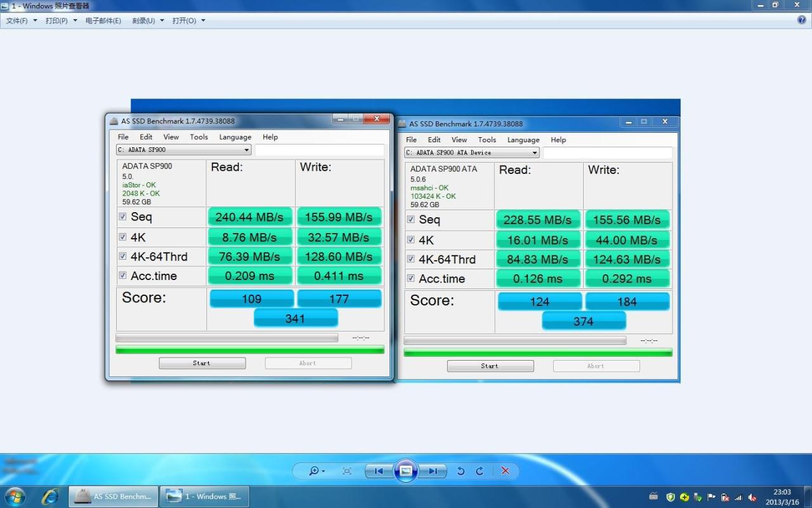Screen dimensions: 812x508
Task: Click the battery status tray icon
Action: pos(724,497)
